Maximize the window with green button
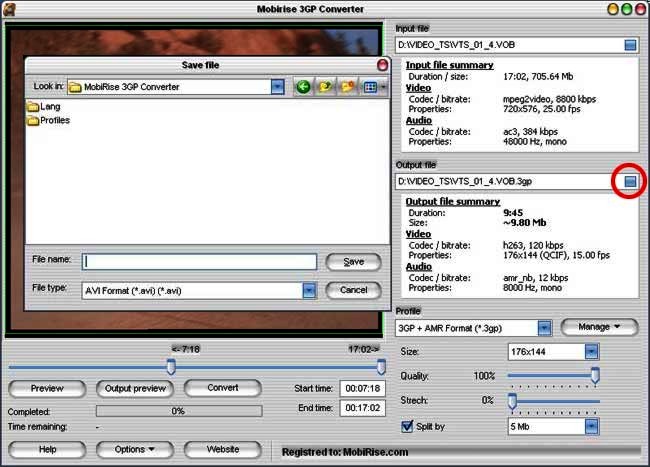This screenshot has width=650, height=467. 627,9
